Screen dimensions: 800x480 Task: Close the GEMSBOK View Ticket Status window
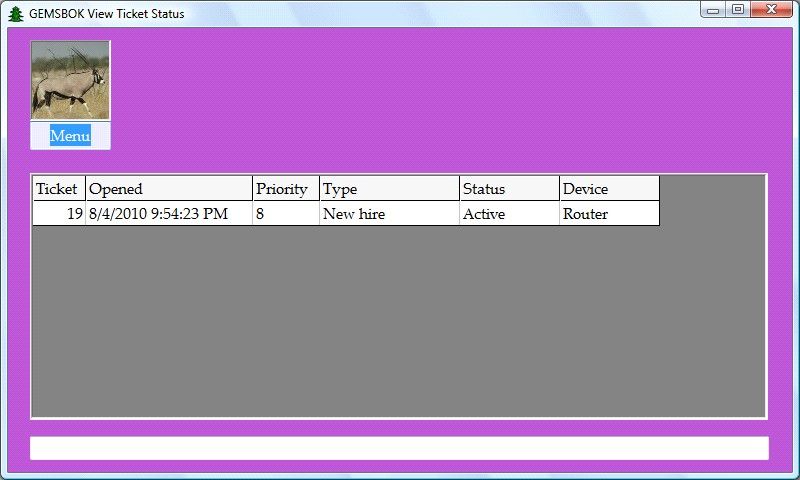click(773, 10)
